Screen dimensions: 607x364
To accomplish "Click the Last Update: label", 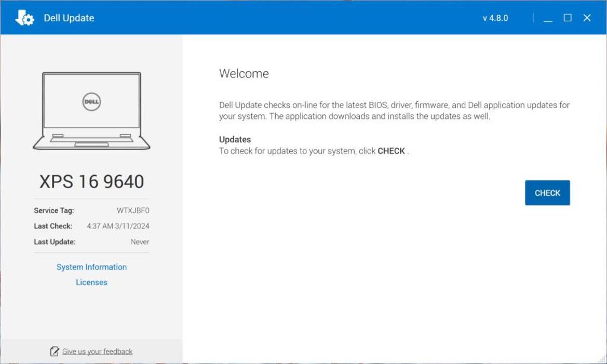I will coord(55,242).
